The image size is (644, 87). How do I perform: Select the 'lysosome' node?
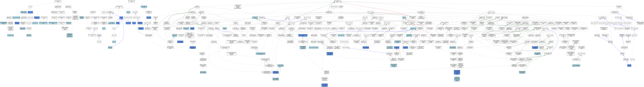tap(114, 42)
